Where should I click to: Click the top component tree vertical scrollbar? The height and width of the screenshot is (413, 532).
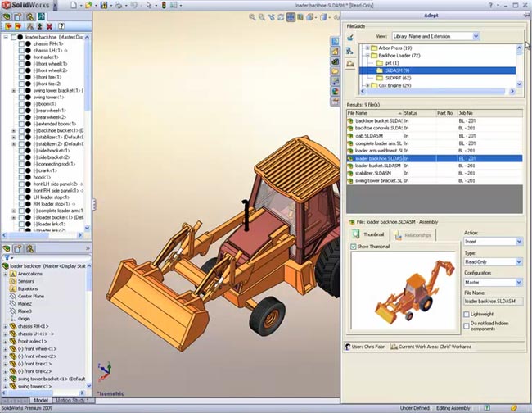88,133
